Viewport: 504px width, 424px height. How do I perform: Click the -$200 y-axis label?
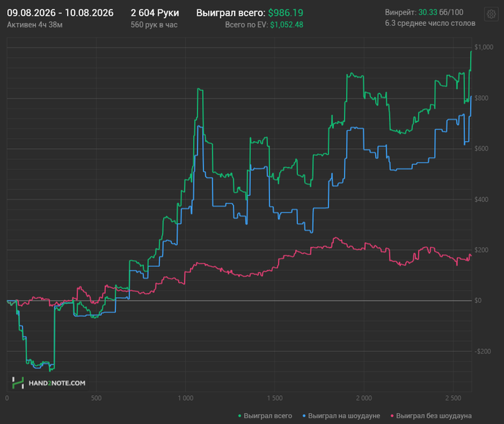482,351
